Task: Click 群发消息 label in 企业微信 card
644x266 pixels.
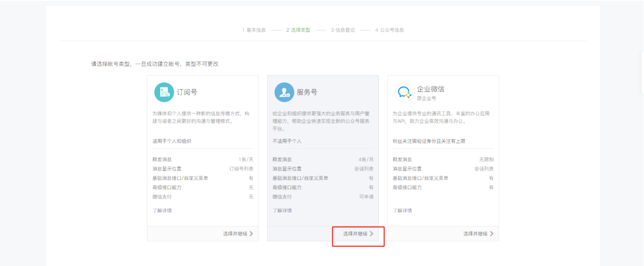Action: (402, 159)
